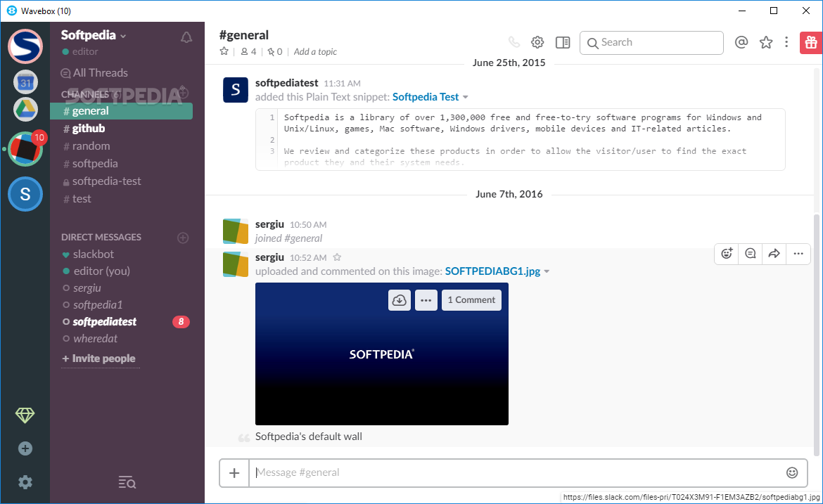Screen dimensions: 823x504
Task: Star sergiu's 10:52 AM message
Action: 337,257
